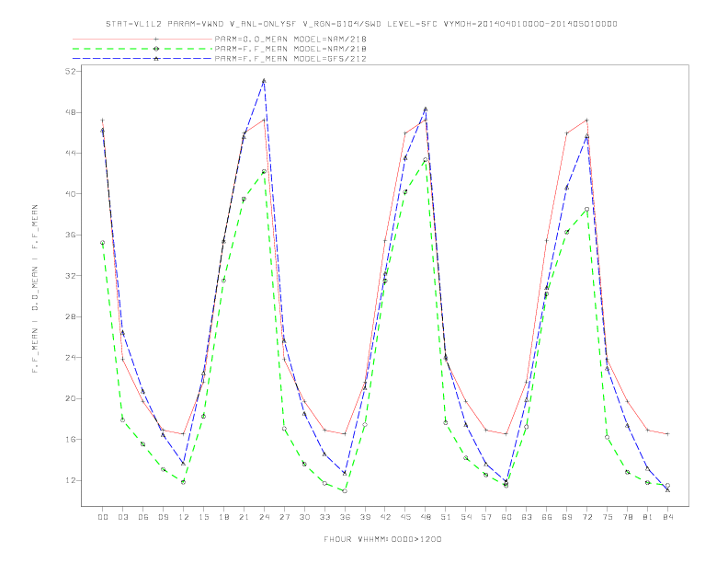728x563 pixels.
Task: Click x-axis forecast hour label 54
Action: 466,517
